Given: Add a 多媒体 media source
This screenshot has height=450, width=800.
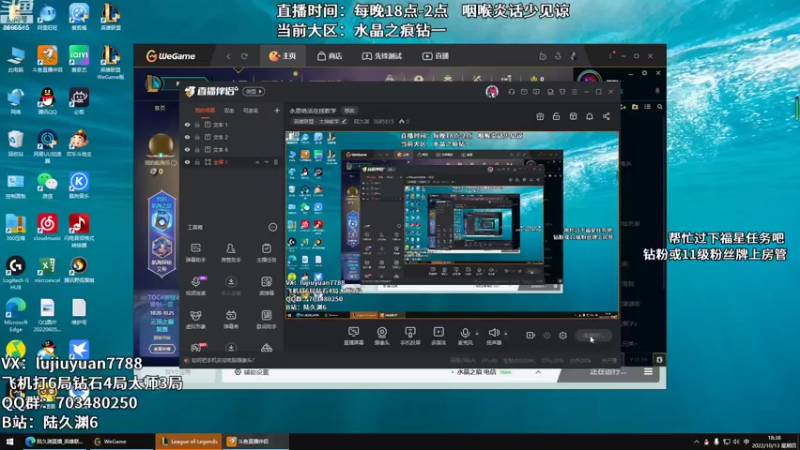Looking at the screenshot, I should pyautogui.click(x=438, y=336).
